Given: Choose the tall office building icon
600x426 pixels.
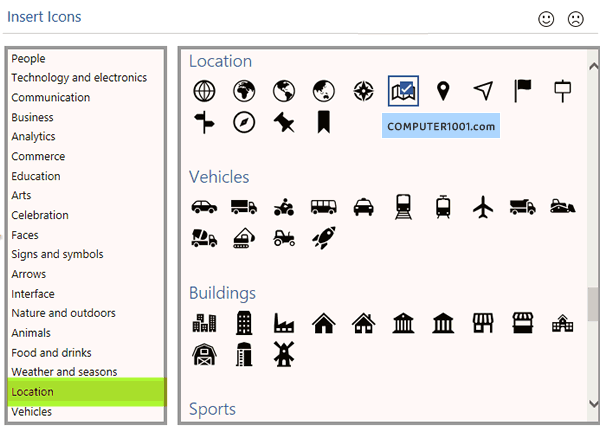Looking at the screenshot, I should 244,323.
